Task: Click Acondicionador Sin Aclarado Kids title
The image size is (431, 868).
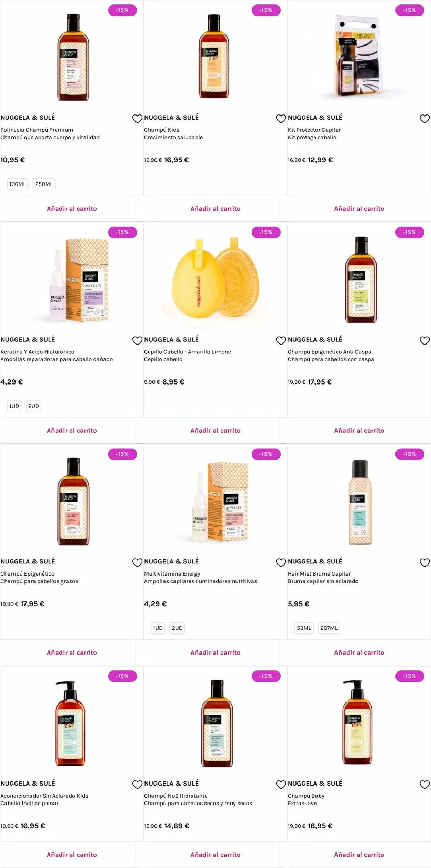Action: coord(44,796)
